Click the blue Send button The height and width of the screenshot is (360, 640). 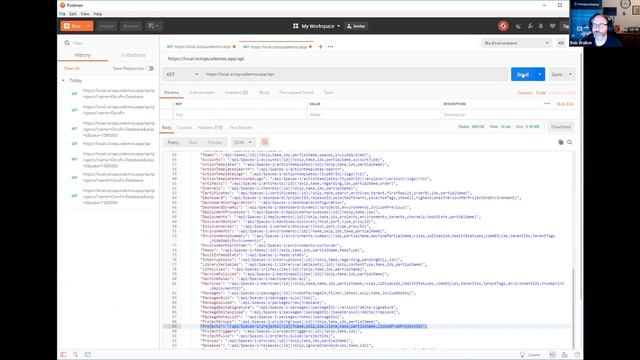(x=523, y=74)
